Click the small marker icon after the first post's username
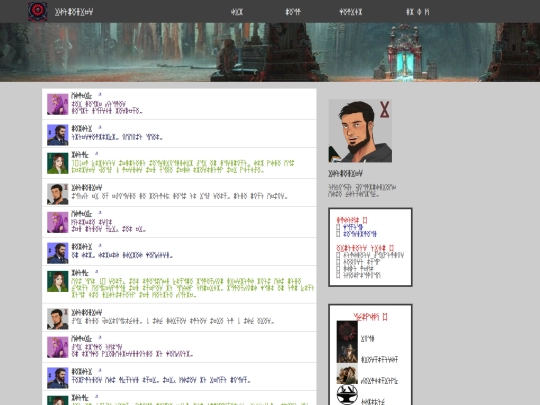This screenshot has width=540, height=405. point(100,94)
